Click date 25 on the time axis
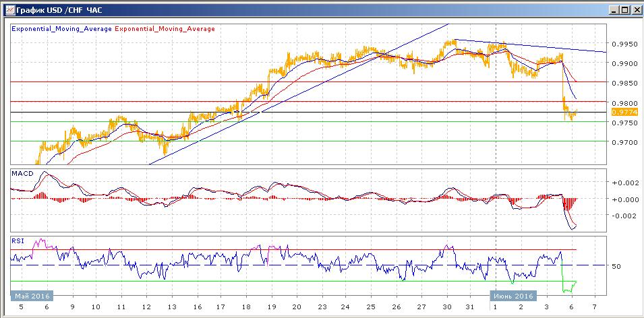This screenshot has height=318, width=644. [x=372, y=307]
